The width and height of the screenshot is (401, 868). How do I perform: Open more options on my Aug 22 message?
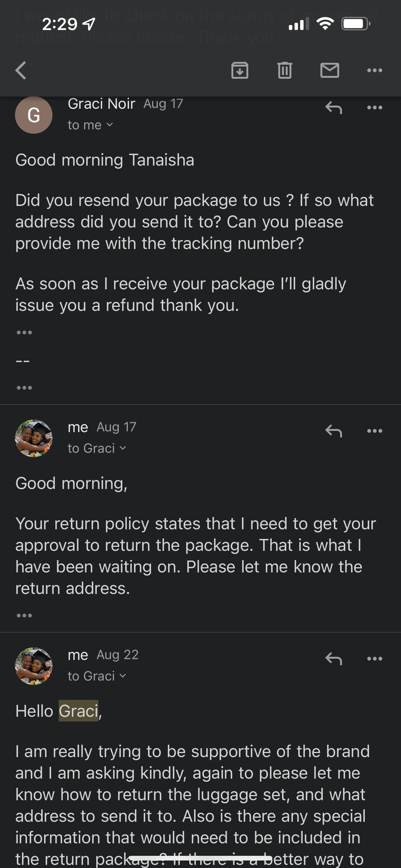[374, 659]
